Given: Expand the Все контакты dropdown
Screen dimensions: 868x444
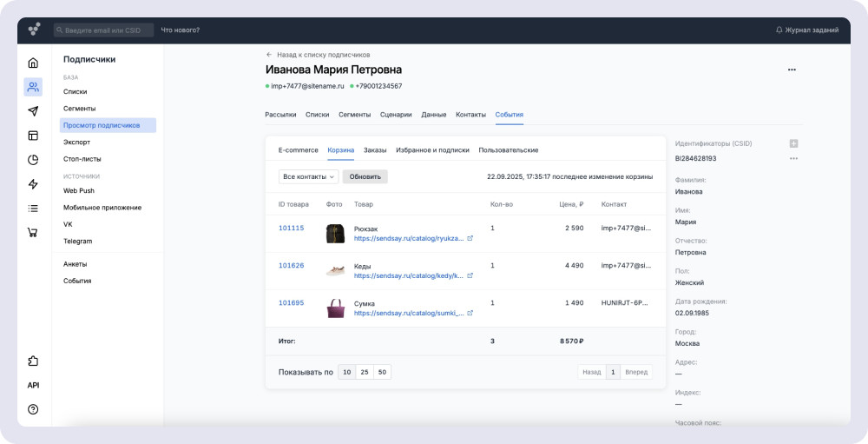Looking at the screenshot, I should [x=308, y=176].
